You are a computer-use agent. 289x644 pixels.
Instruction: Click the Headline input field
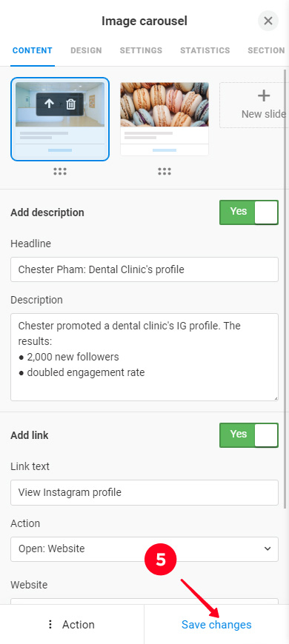coord(144,269)
